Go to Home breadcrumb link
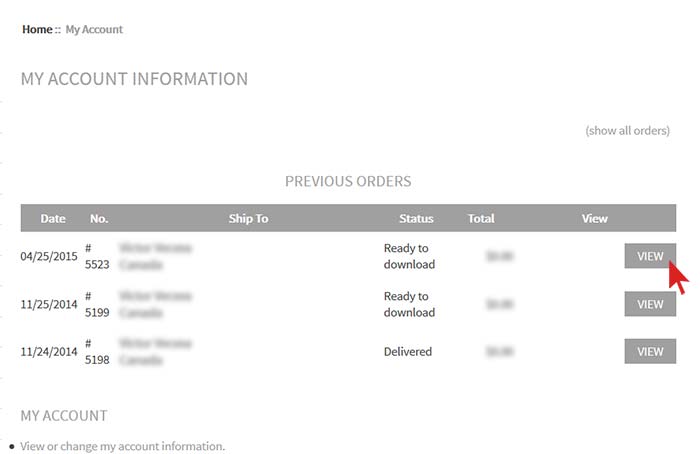Screen dimensions: 700x454 [37, 29]
